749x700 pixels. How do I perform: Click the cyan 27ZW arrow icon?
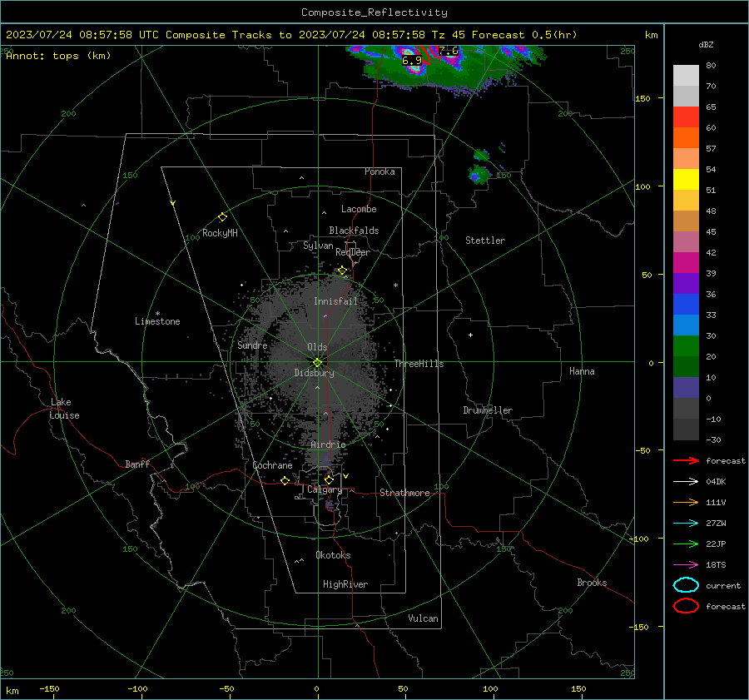pyautogui.click(x=686, y=524)
